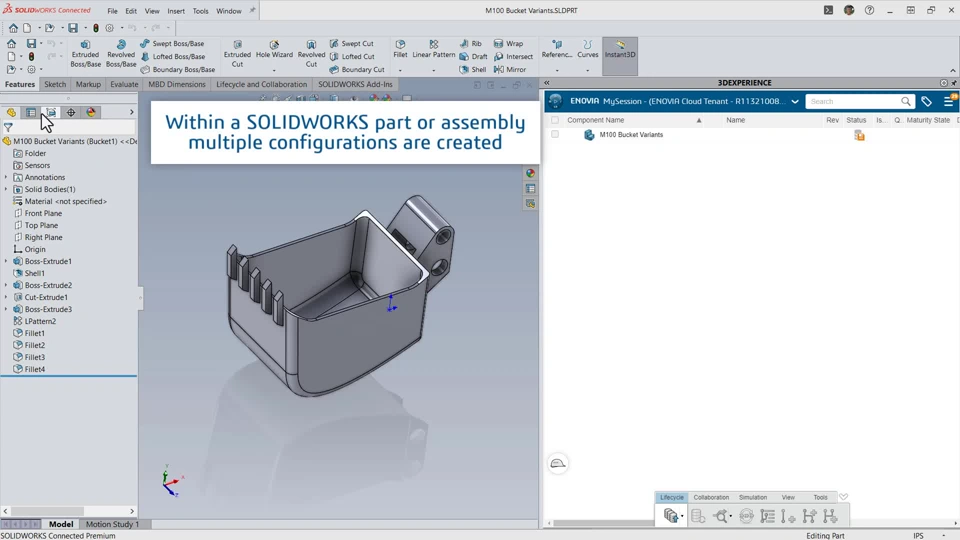The width and height of the screenshot is (960, 540).
Task: Select the Revolved Boss/Base tool
Action: (121, 54)
